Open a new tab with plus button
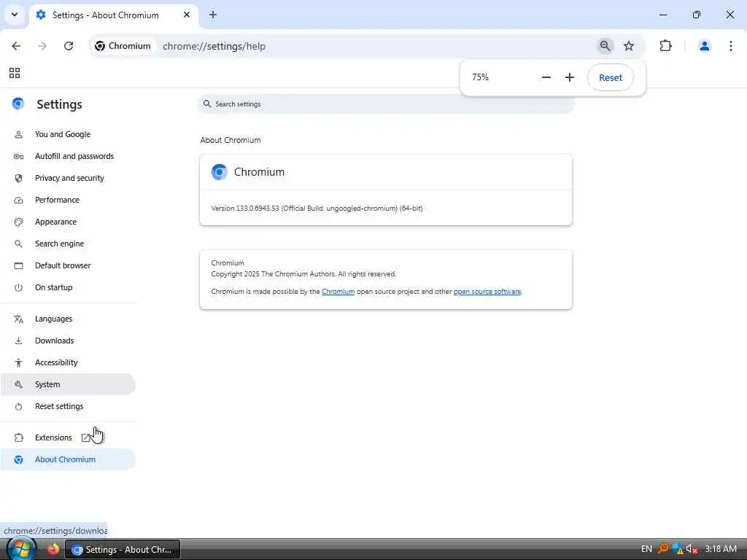The width and height of the screenshot is (747, 560). pos(213,15)
